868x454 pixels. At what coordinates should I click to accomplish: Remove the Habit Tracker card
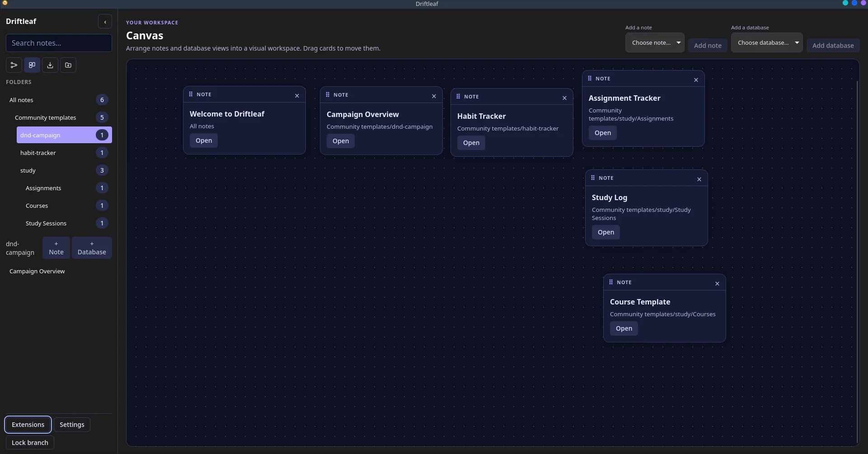pos(564,98)
